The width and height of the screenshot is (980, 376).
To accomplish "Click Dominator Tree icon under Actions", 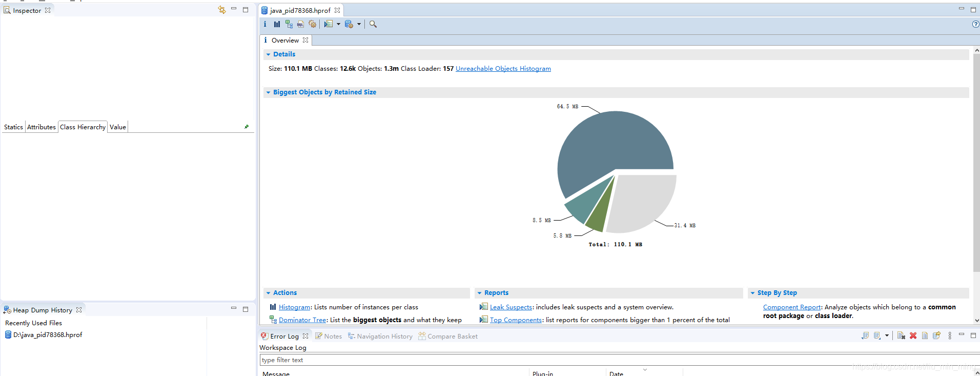I will click(273, 320).
